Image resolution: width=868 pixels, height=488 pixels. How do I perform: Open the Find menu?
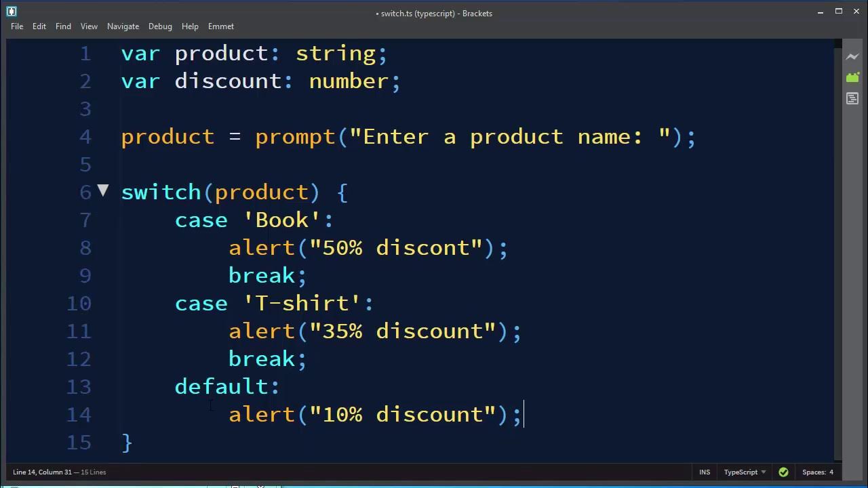click(x=63, y=26)
